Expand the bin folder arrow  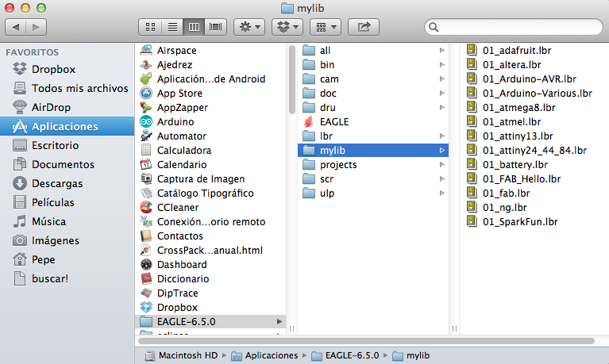442,64
